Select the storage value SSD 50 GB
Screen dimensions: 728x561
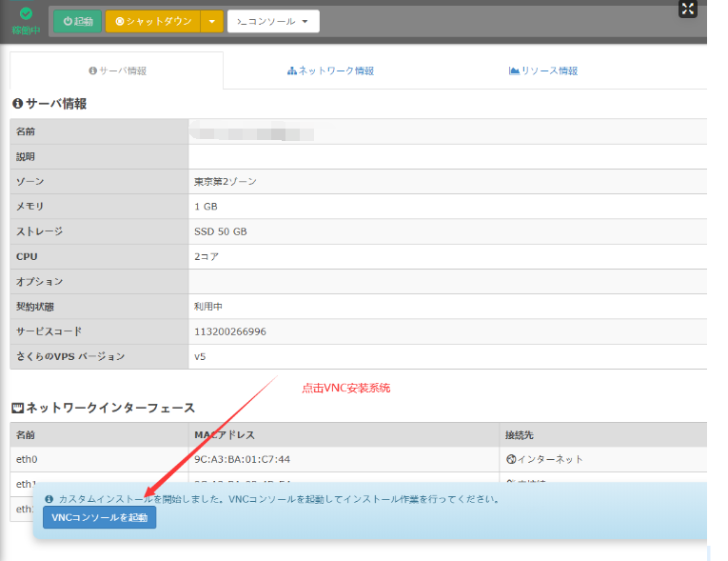(221, 231)
